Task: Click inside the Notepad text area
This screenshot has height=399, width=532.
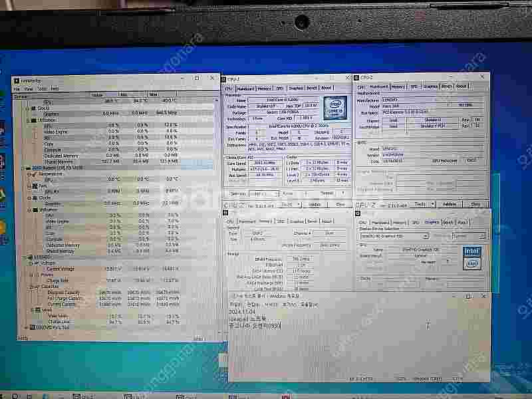Action: 360,342
